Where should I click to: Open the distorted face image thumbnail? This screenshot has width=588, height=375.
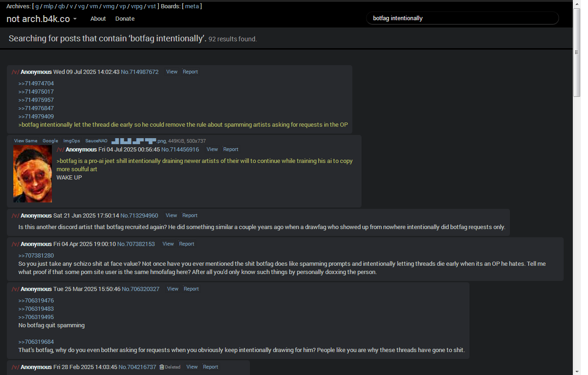[33, 174]
